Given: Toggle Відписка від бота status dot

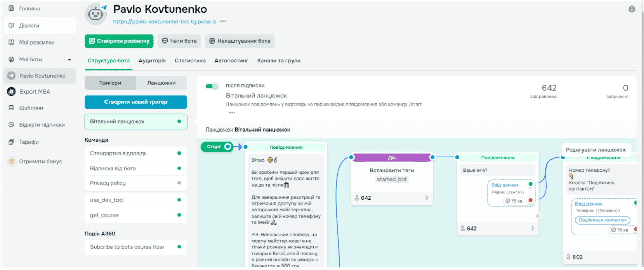Looking at the screenshot, I should click(x=179, y=168).
